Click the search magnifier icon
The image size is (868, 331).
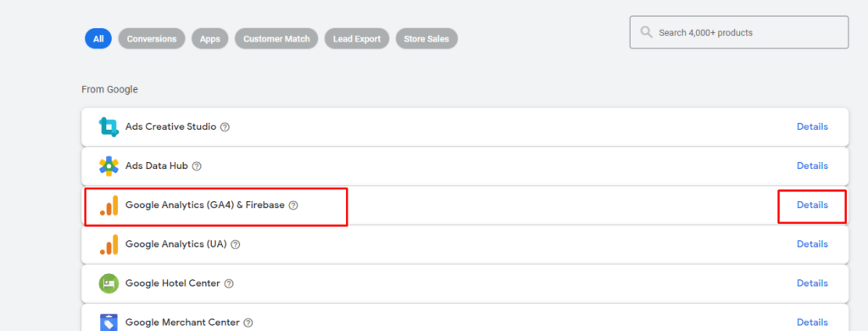click(x=646, y=32)
